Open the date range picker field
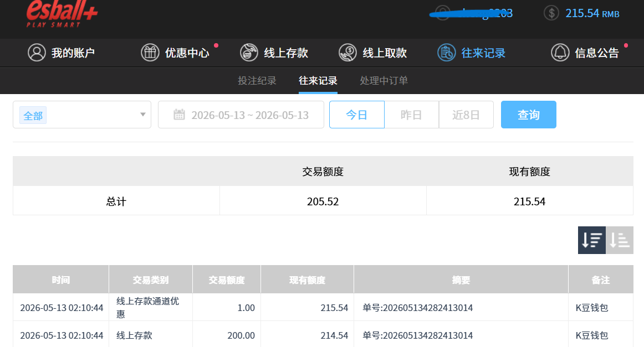Screen dimensions: 644x347 tap(241, 115)
